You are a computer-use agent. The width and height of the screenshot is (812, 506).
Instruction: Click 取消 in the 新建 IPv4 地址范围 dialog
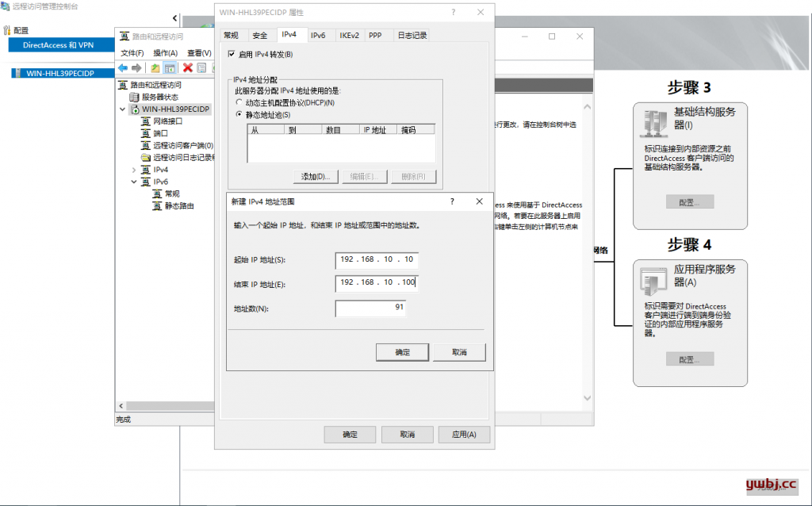459,352
